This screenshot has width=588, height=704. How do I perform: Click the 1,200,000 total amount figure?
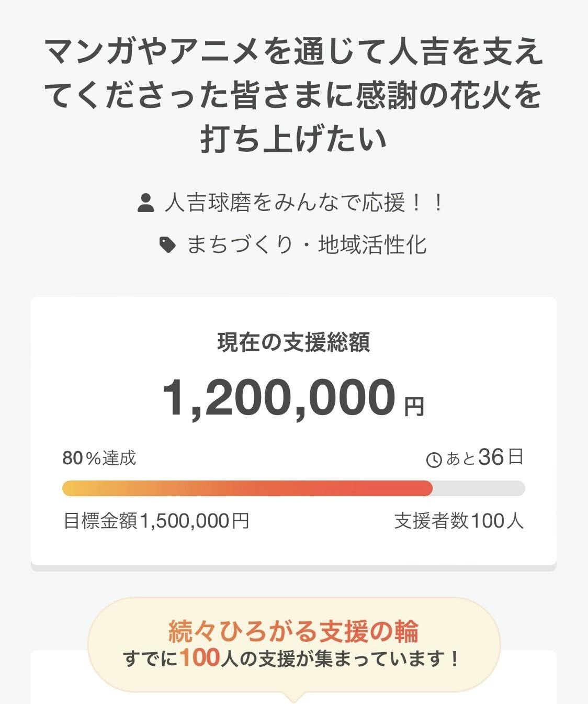[279, 397]
